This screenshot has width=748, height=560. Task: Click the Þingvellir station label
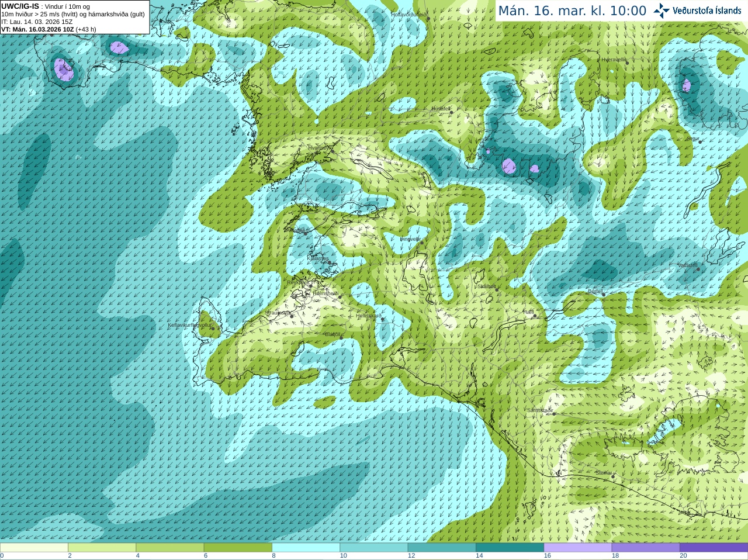(x=410, y=238)
